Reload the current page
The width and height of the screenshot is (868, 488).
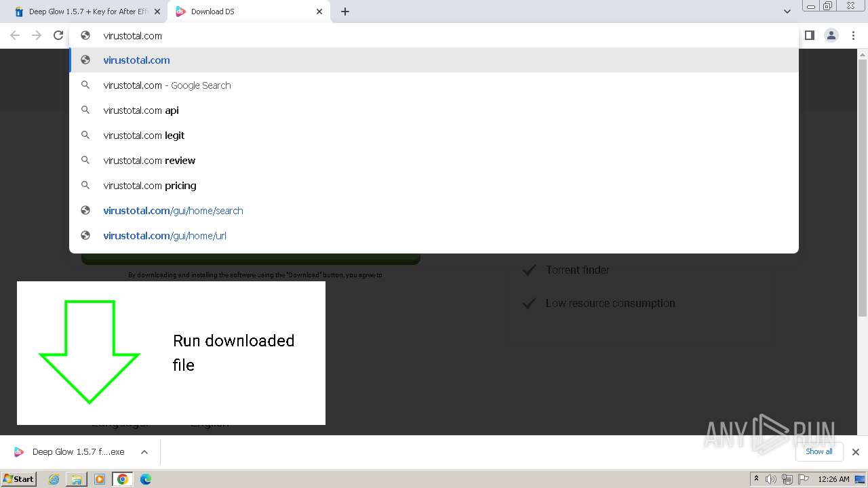point(58,35)
